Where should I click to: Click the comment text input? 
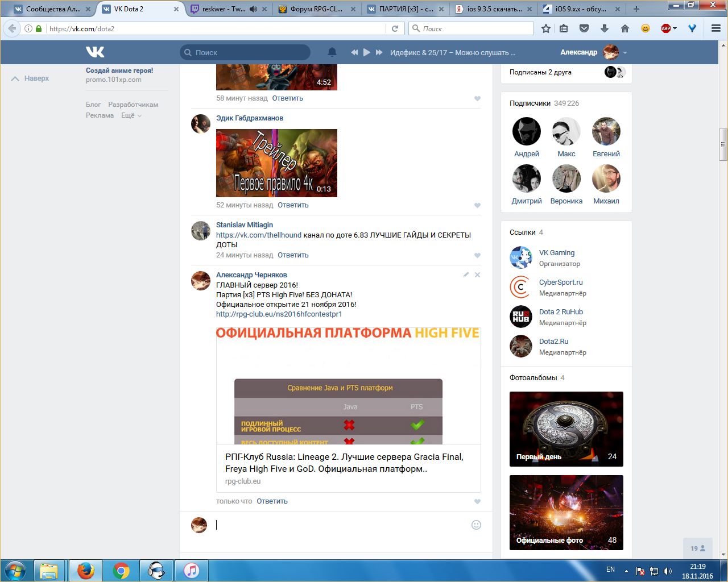coord(341,525)
